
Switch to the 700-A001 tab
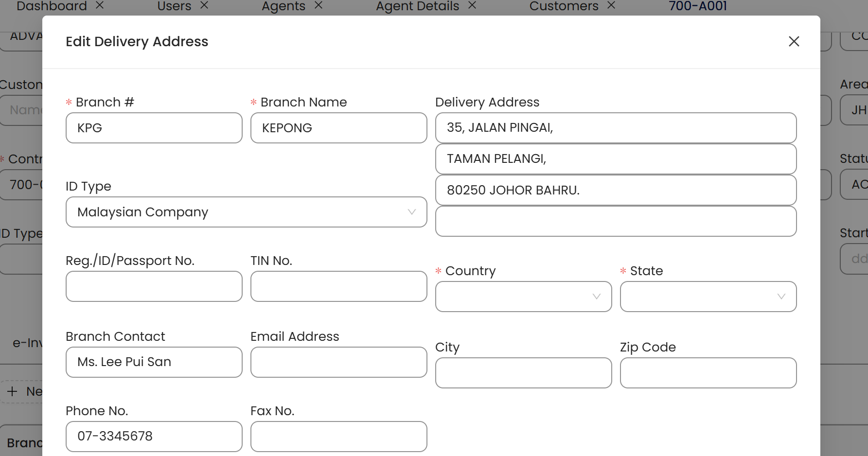[698, 6]
